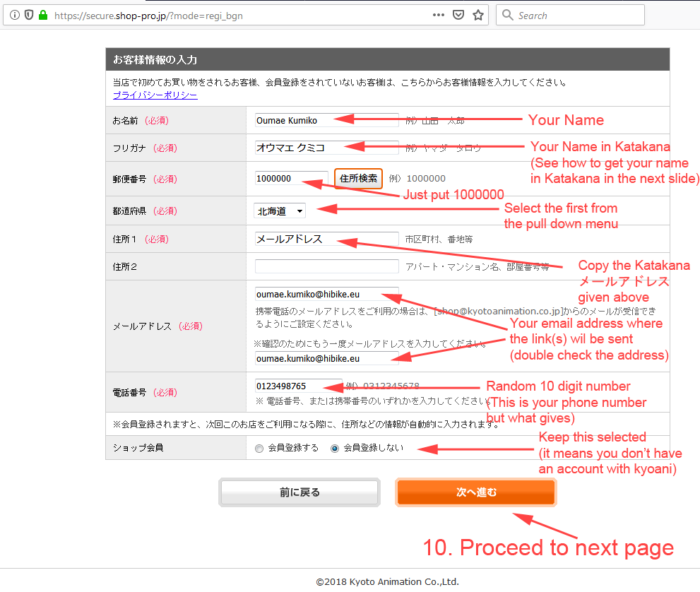Click the email confirmation input field
Viewport: 700px width, 592px height.
(326, 358)
